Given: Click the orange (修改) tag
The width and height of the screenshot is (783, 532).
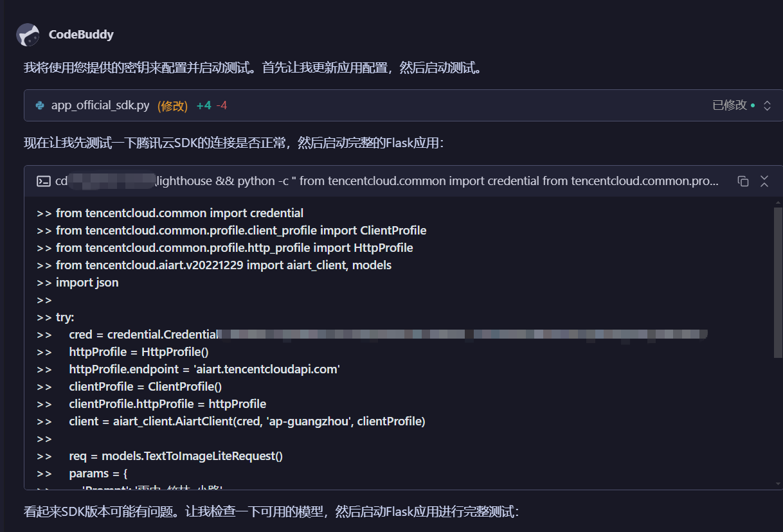Looking at the screenshot, I should coord(172,105).
